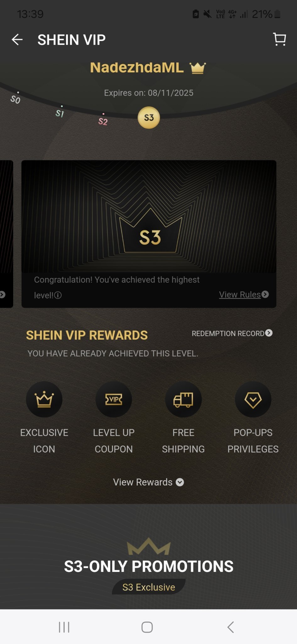Viewport: 297px width, 644px height.
Task: Open the Free Shipping reward
Action: click(x=183, y=418)
